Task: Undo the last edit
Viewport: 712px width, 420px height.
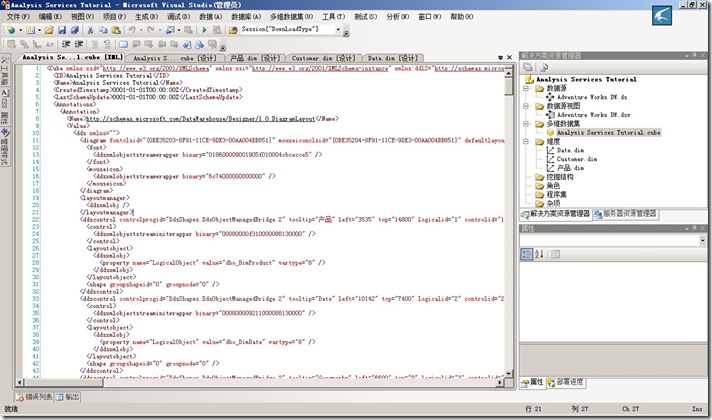Action: pos(132,30)
